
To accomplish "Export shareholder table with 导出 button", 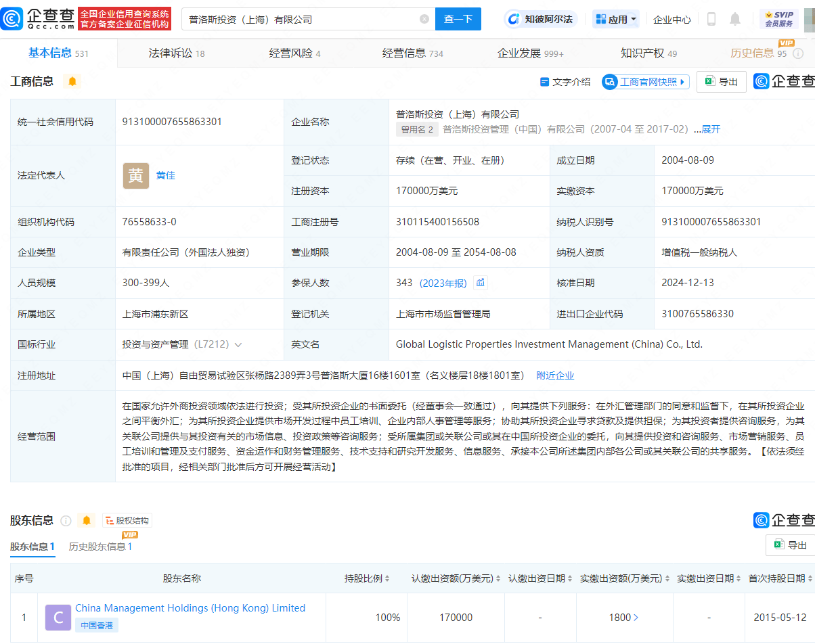I will 791,545.
